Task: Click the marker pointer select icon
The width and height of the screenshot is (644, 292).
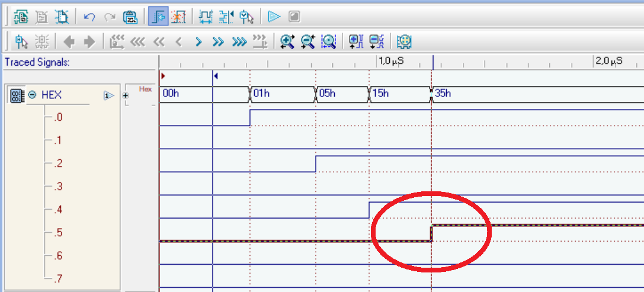Action: (246, 17)
